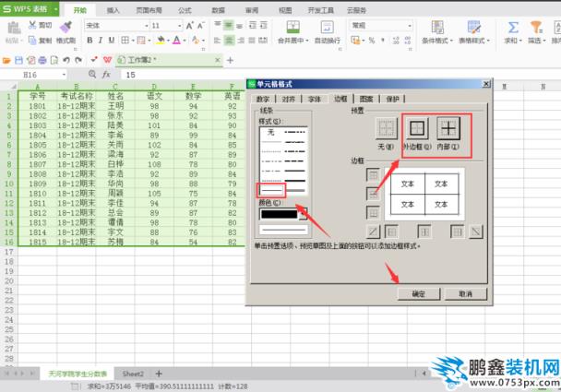Toggle underline formatting with U
Viewport: 561px width, 392px height.
click(112, 40)
